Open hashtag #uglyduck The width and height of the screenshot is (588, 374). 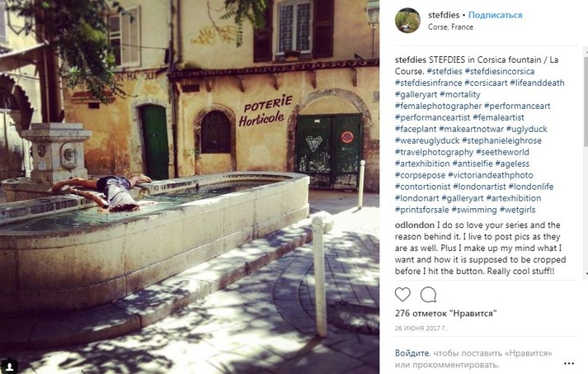[x=526, y=129]
